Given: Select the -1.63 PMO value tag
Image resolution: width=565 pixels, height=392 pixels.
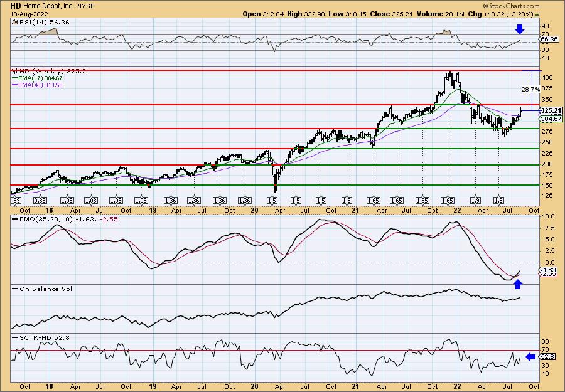Looking at the screenshot, I should [x=549, y=270].
